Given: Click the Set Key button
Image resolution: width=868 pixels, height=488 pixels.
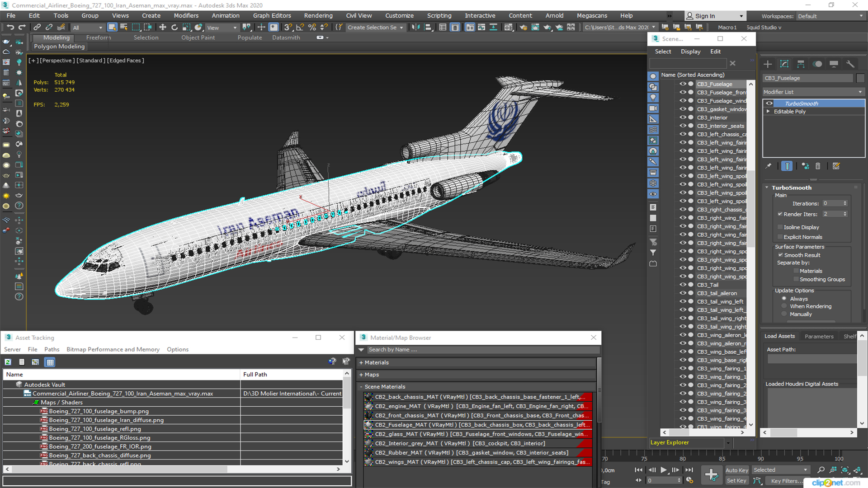Looking at the screenshot, I should point(736,481).
